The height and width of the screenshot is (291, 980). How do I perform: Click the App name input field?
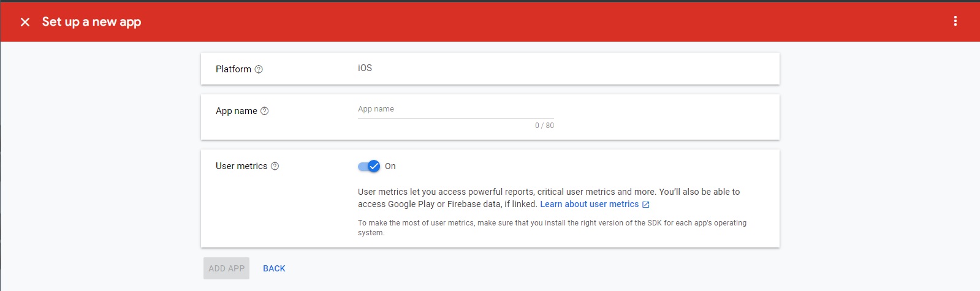456,109
